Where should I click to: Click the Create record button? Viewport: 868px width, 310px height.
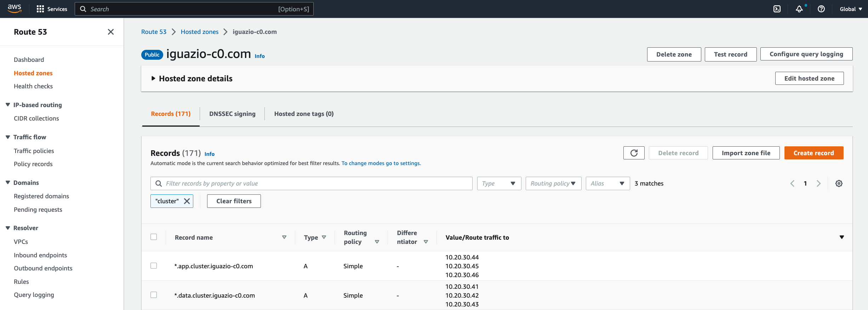click(814, 153)
